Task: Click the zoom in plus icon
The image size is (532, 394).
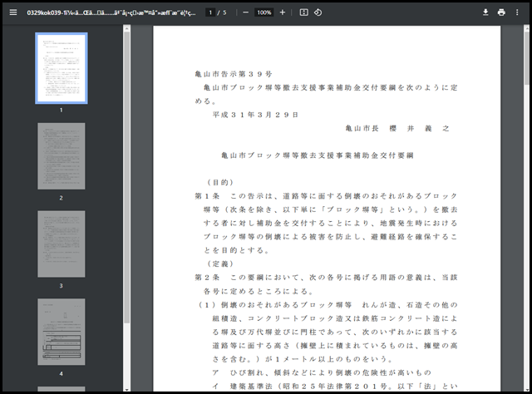Action: click(x=283, y=12)
